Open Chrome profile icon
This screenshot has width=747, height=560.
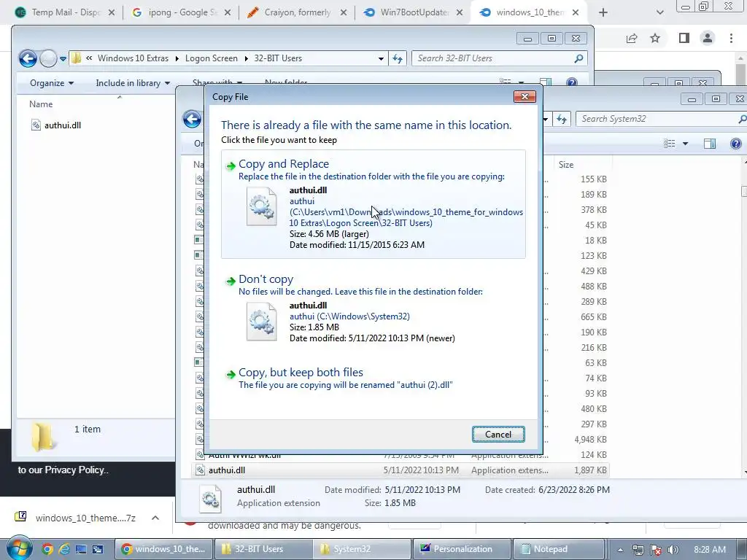[x=708, y=38]
